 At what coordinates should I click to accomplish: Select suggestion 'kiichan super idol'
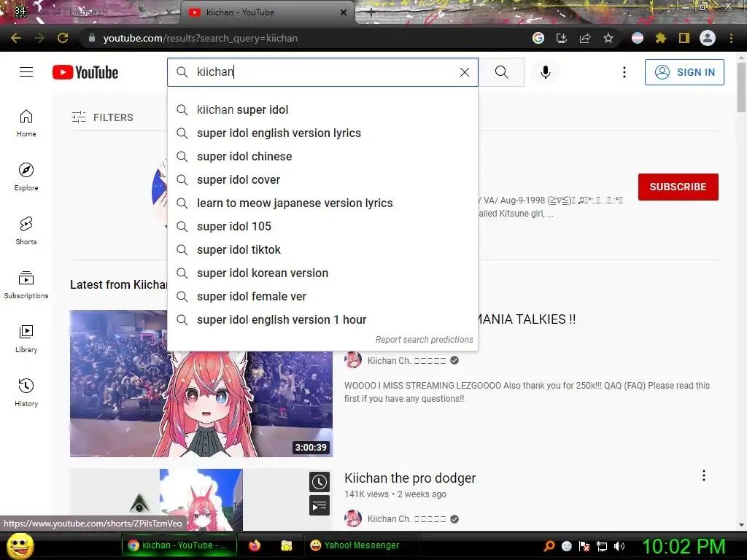tap(322, 109)
